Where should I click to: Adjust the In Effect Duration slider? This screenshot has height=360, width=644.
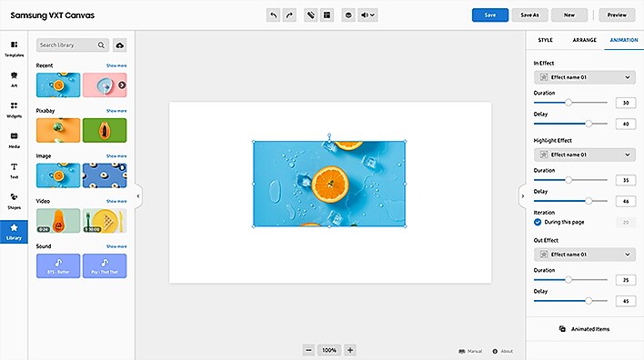click(x=569, y=103)
